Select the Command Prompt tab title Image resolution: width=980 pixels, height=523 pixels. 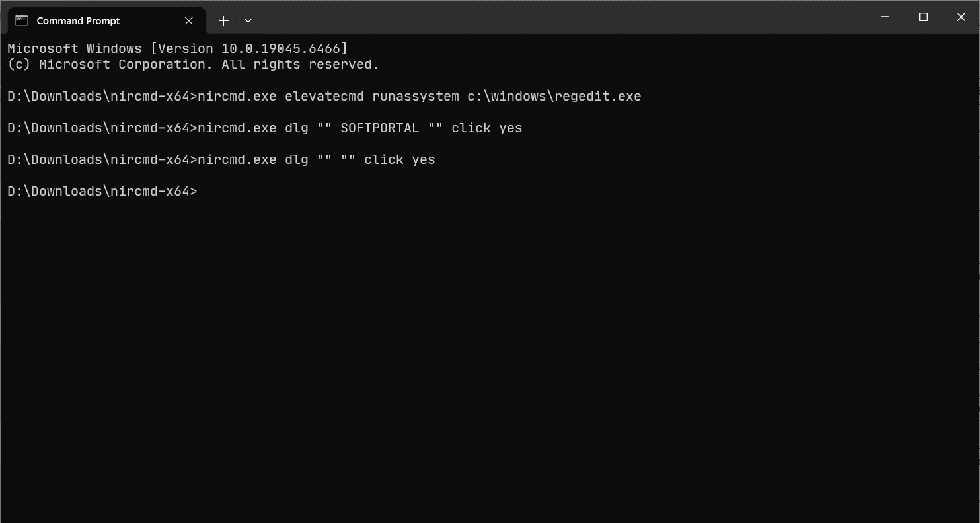78,20
